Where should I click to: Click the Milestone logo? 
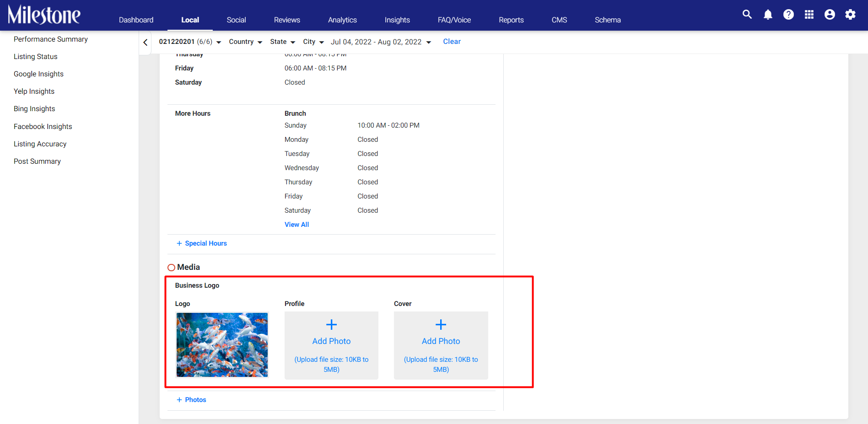click(44, 15)
